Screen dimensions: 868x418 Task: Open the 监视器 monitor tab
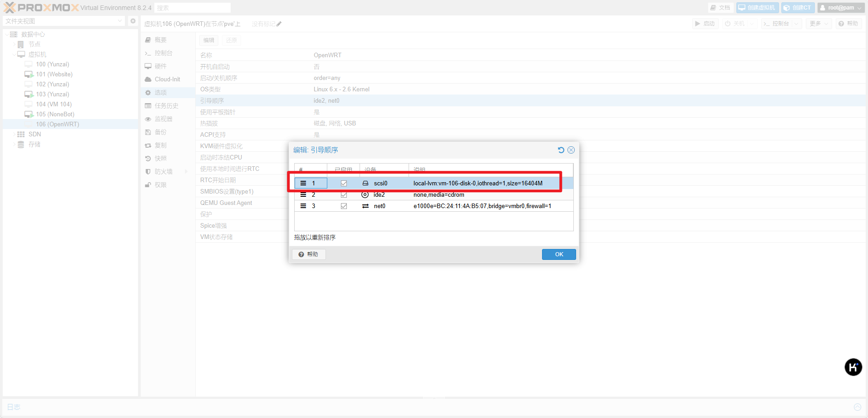click(168, 119)
